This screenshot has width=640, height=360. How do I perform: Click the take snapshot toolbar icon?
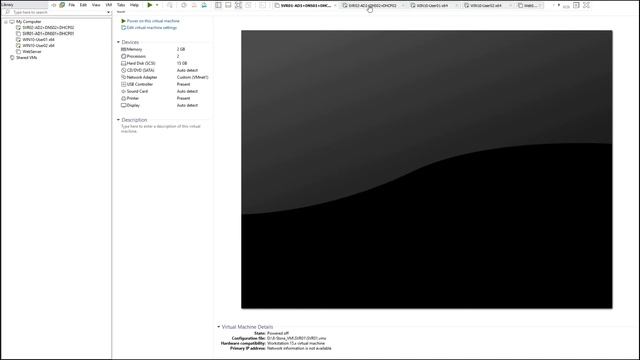(x=184, y=5)
